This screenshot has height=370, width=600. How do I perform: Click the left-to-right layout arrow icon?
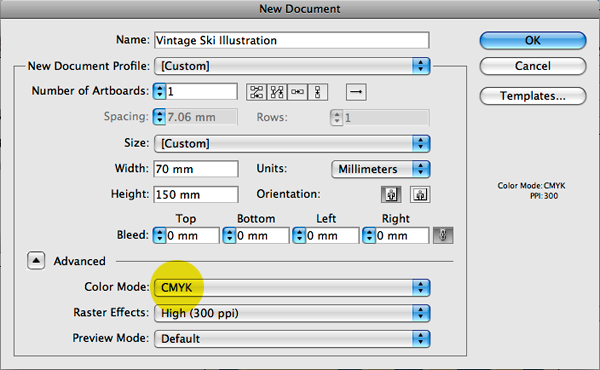click(x=356, y=92)
